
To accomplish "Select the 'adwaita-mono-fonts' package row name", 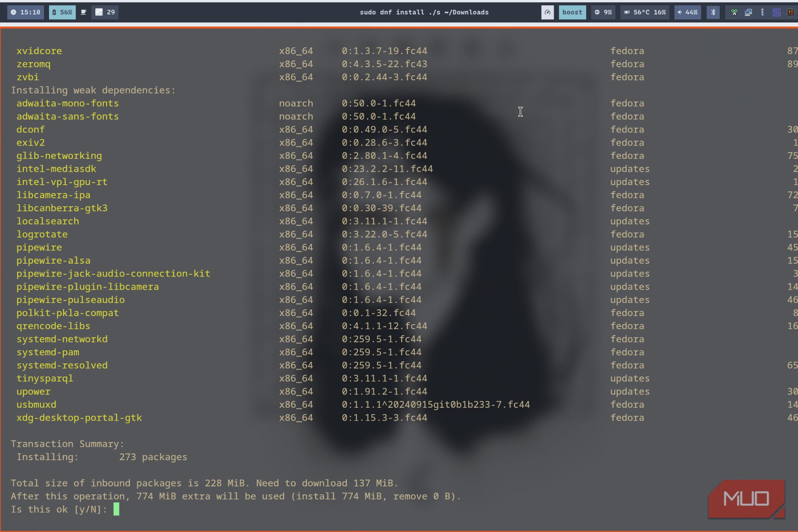I will point(68,103).
